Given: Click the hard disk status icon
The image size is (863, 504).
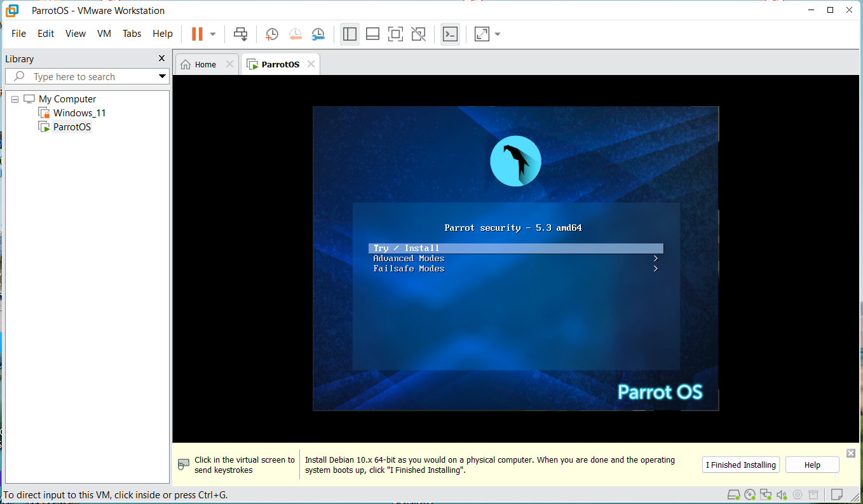Looking at the screenshot, I should tap(734, 494).
